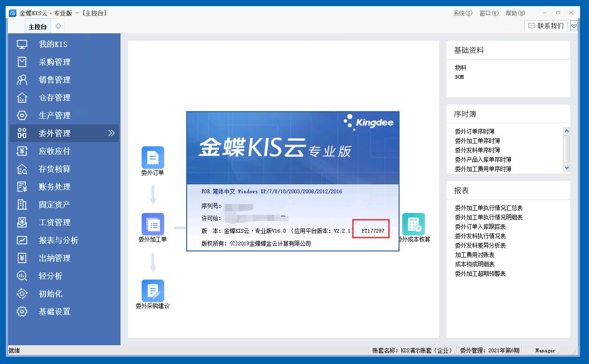589x364 pixels.
Task: Click the 序时簿 list scroll-down arrow
Action: pyautogui.click(x=566, y=168)
